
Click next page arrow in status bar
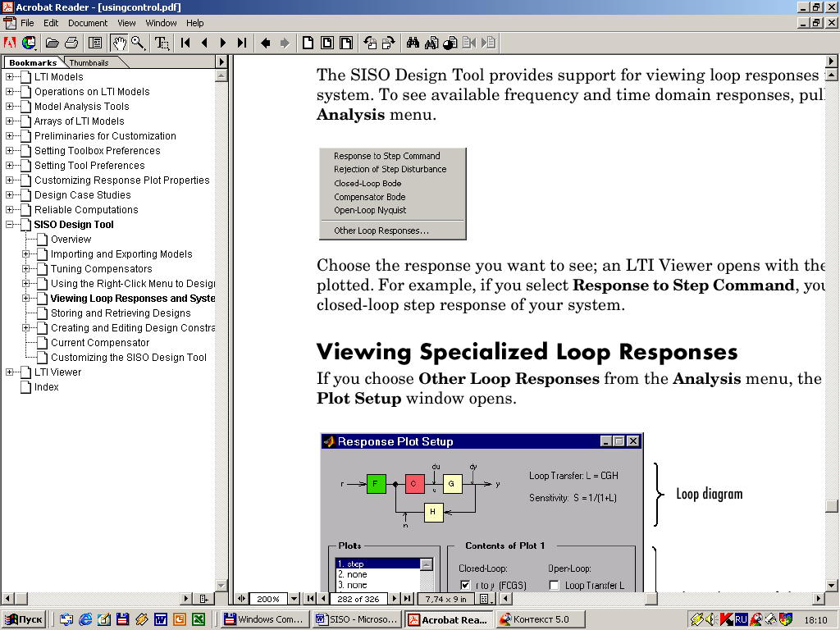[395, 599]
